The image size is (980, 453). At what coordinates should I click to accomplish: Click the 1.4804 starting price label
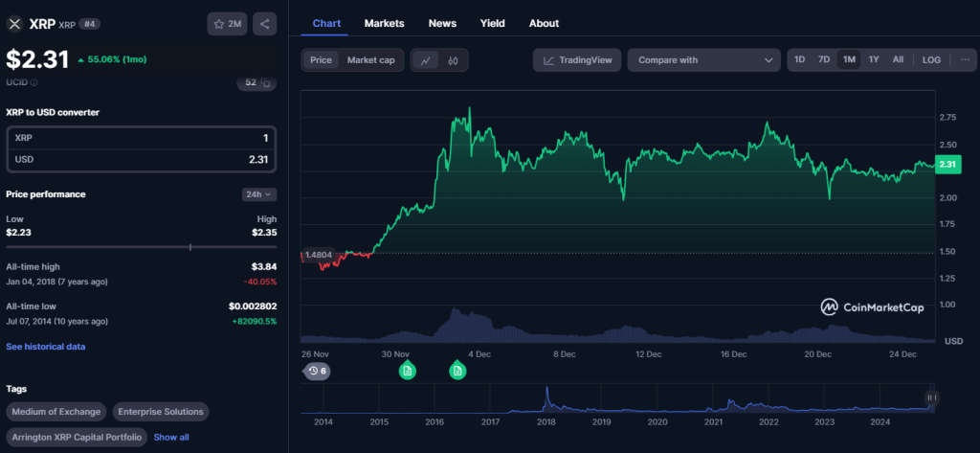tap(318, 255)
